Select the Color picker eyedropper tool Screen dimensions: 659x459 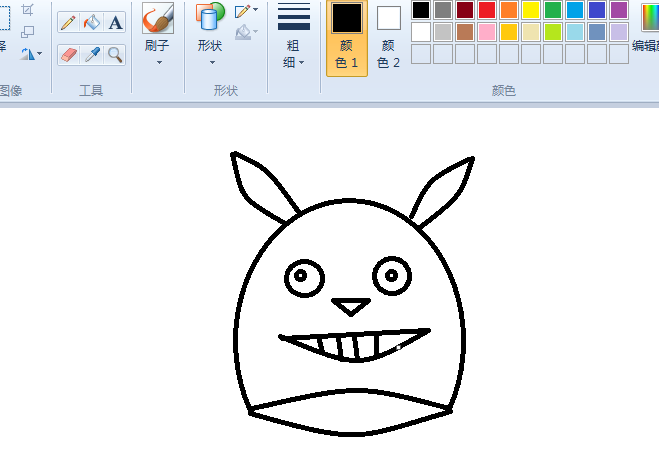(x=92, y=55)
